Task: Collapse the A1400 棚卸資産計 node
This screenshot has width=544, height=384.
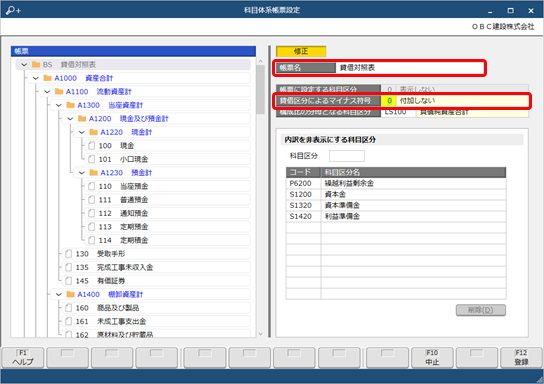Action: [x=58, y=295]
